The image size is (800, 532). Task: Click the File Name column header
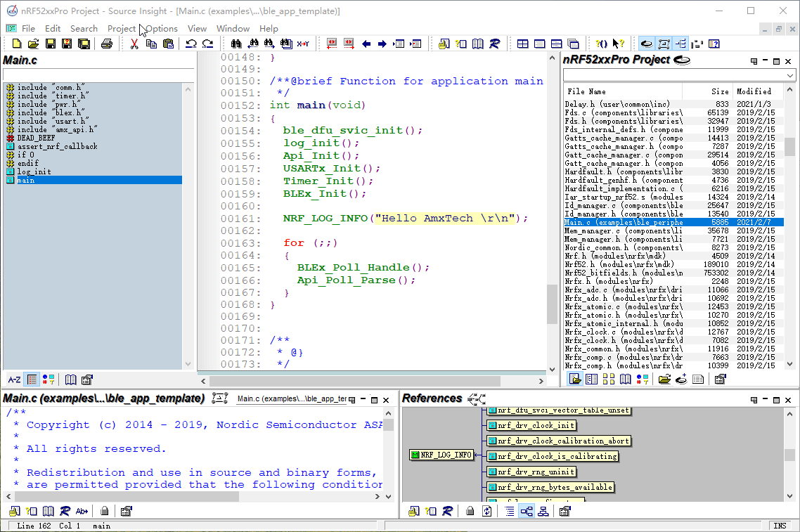click(622, 91)
